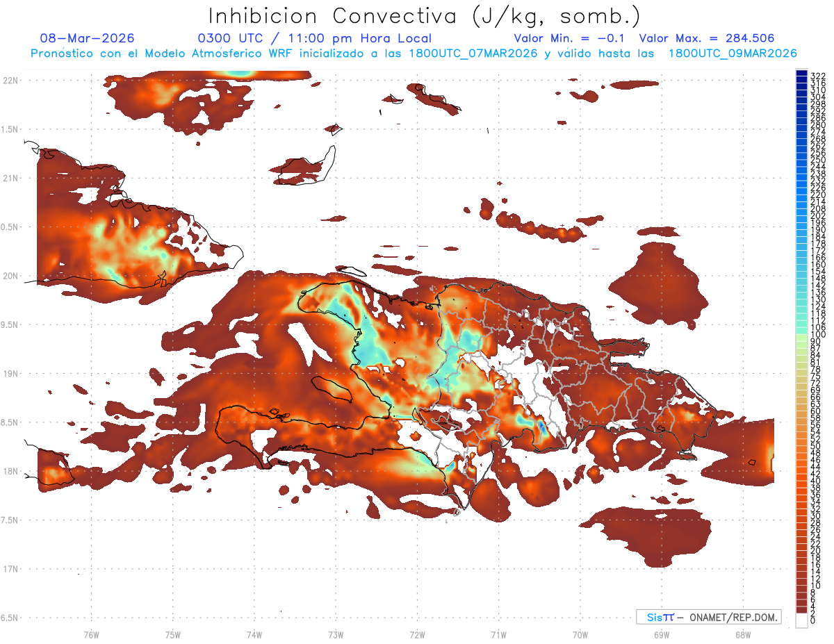This screenshot has width=834, height=644.
Task: Click the "69W" longitude label
Action: coord(661,634)
